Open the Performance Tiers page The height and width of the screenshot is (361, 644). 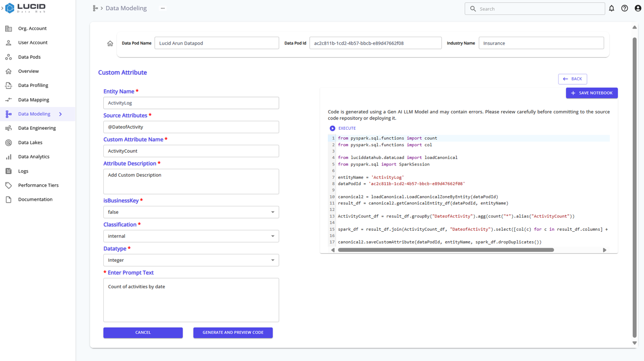pyautogui.click(x=38, y=185)
